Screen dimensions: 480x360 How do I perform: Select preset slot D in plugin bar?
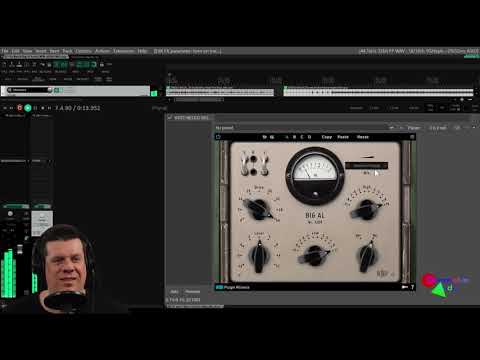[310, 137]
